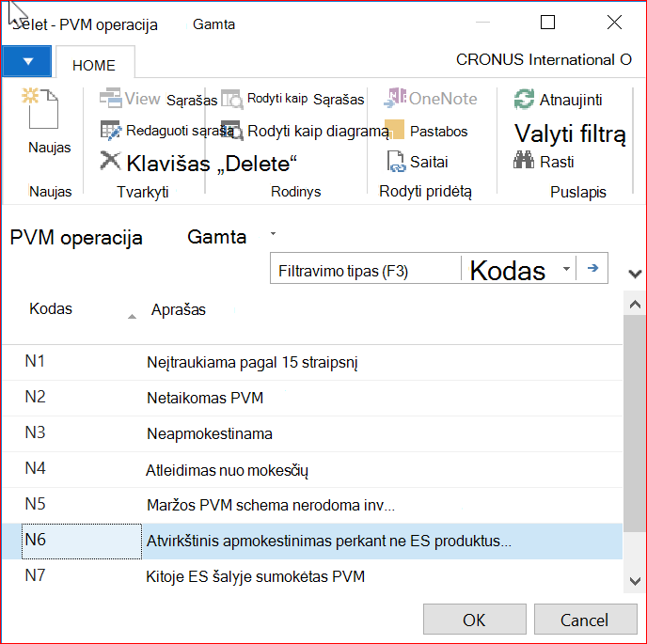Click the Atnaujinti refresh icon

(x=524, y=99)
